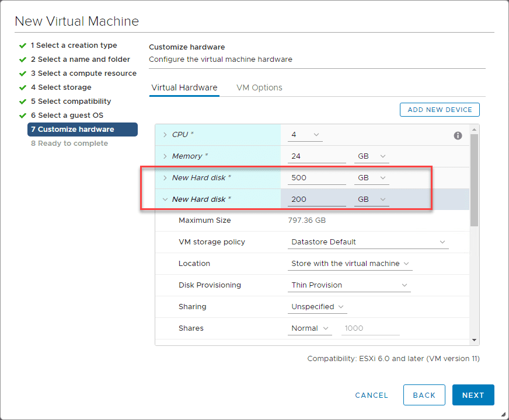Click the CPU info icon
The image size is (509, 420).
tap(458, 135)
